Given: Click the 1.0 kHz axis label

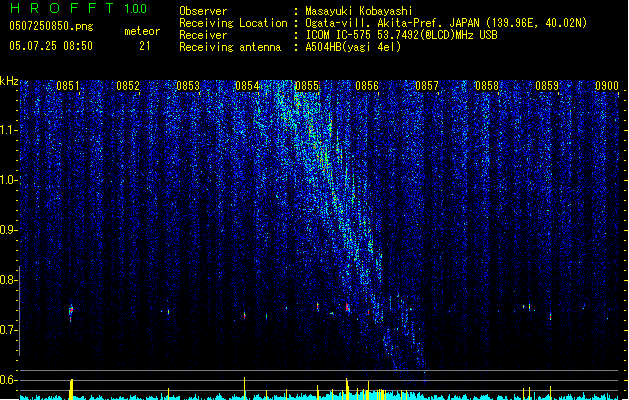Looking at the screenshot, I should [8, 180].
